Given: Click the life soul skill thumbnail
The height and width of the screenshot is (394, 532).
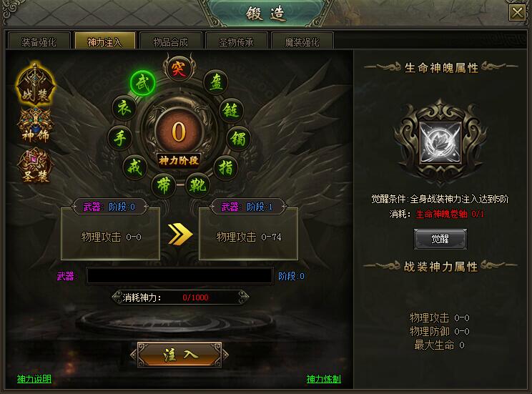Looking at the screenshot, I should (x=440, y=143).
